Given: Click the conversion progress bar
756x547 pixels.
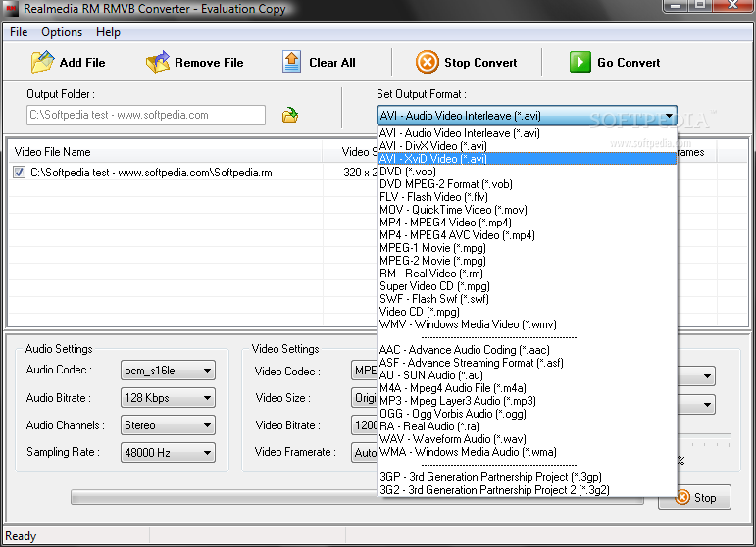Looking at the screenshot, I should [x=357, y=497].
